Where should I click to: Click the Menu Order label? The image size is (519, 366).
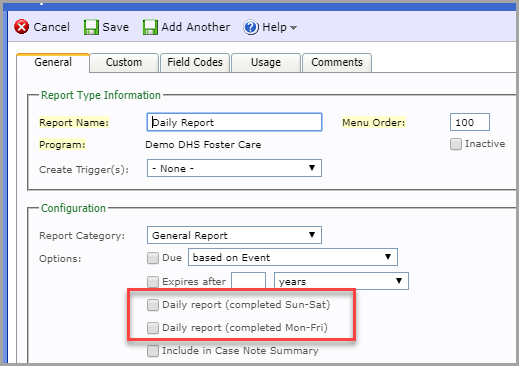click(x=374, y=123)
